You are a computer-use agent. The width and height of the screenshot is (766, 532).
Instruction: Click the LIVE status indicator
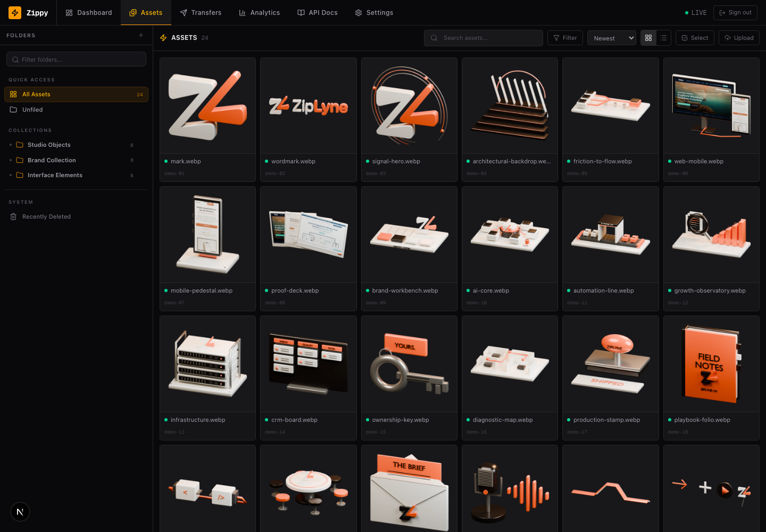coord(696,13)
